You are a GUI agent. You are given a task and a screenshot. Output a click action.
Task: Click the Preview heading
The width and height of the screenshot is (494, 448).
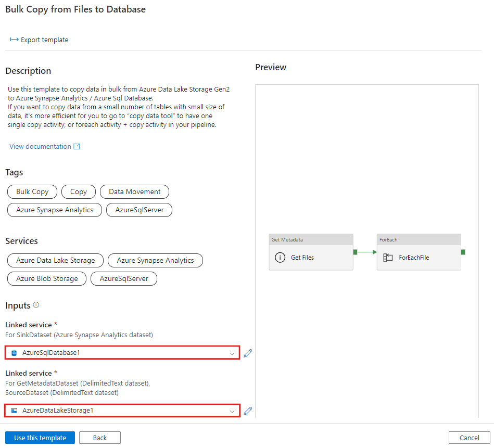271,67
